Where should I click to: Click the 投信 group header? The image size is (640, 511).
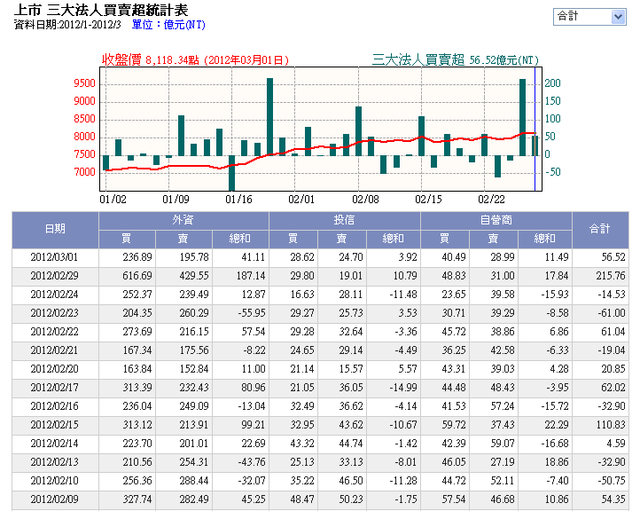tap(344, 220)
